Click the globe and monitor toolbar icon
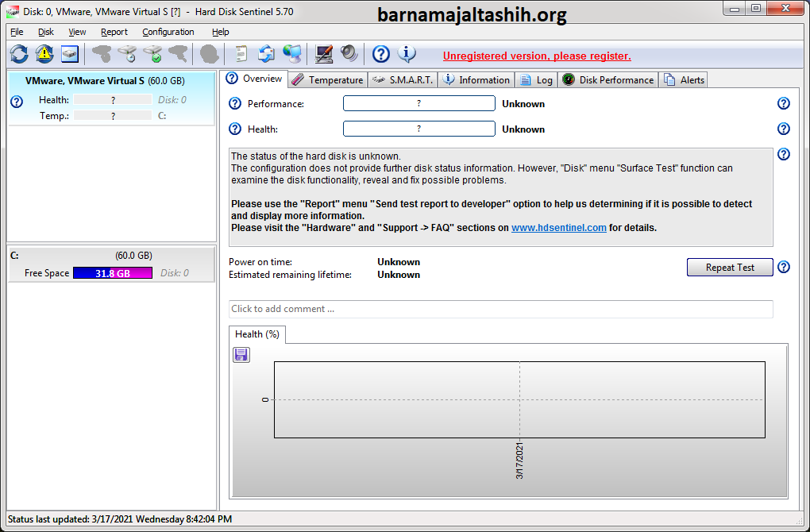The image size is (810, 532). coord(292,54)
